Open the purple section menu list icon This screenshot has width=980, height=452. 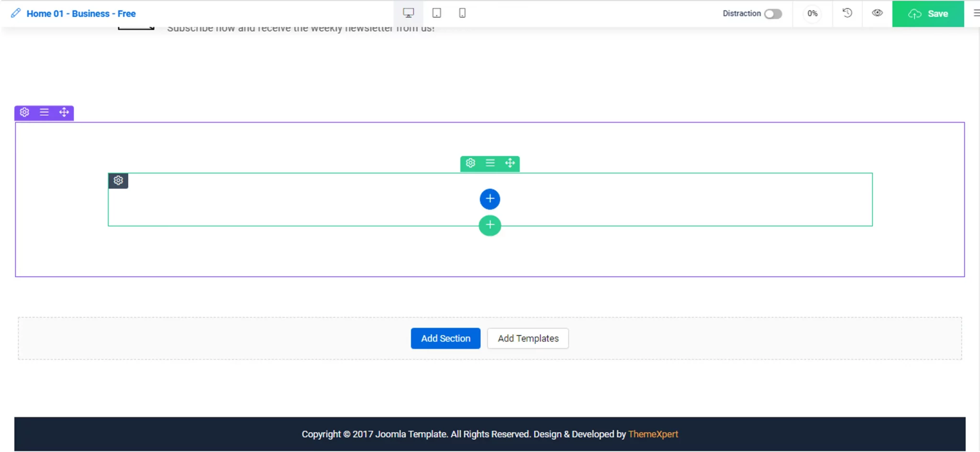click(44, 112)
